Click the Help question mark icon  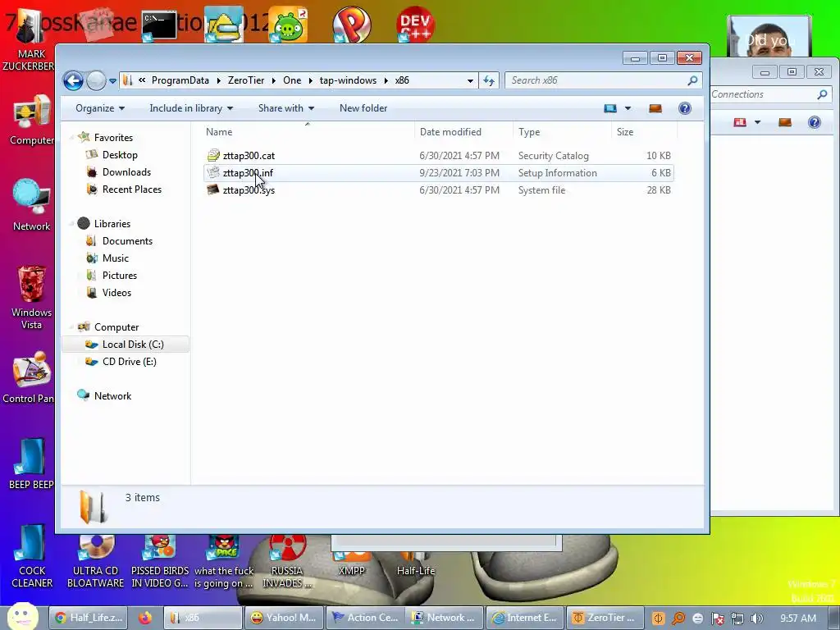click(x=685, y=109)
